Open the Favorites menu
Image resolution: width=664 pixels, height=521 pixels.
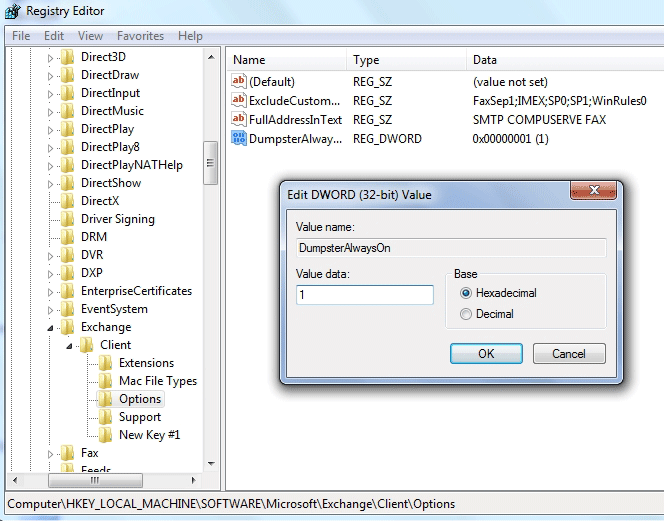coord(140,36)
